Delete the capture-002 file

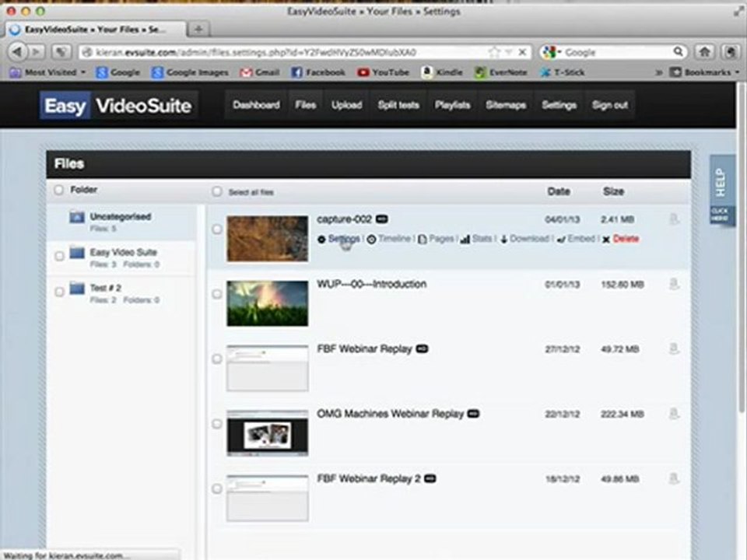[620, 239]
